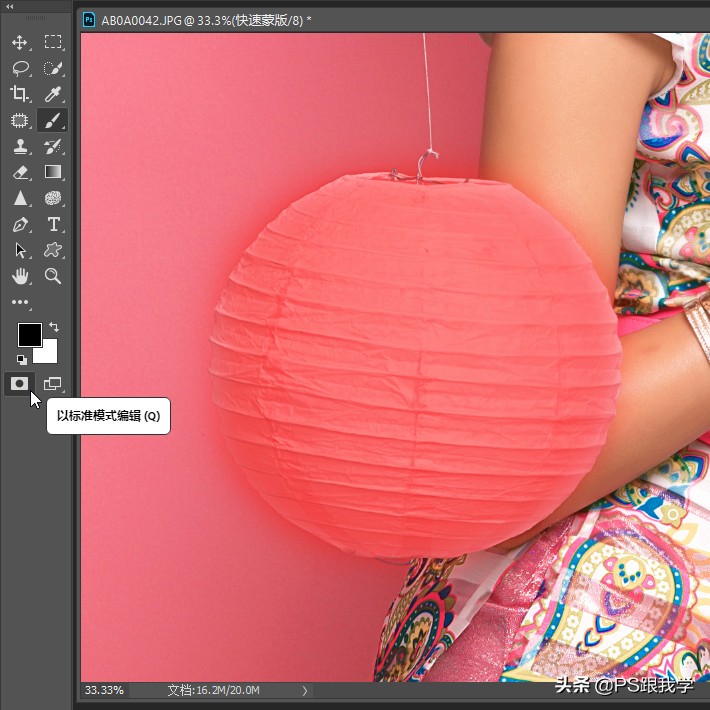
Task: Open the black foreground color swatch
Action: (x=29, y=335)
